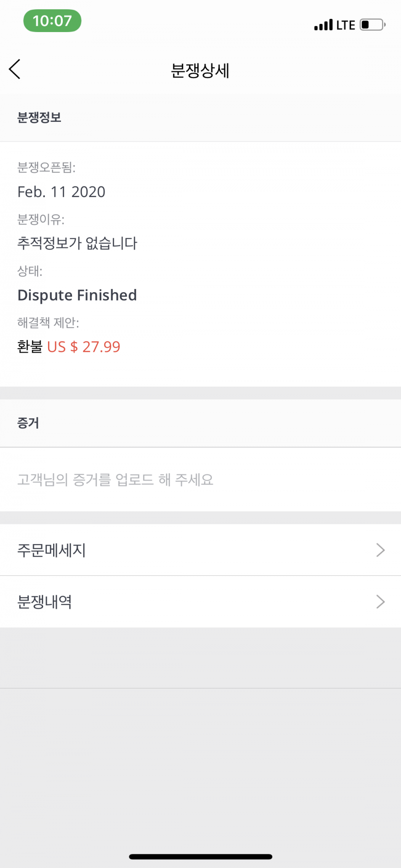401x868 pixels.
Task: Tap the Feb. 11 2020 date
Action: click(61, 191)
